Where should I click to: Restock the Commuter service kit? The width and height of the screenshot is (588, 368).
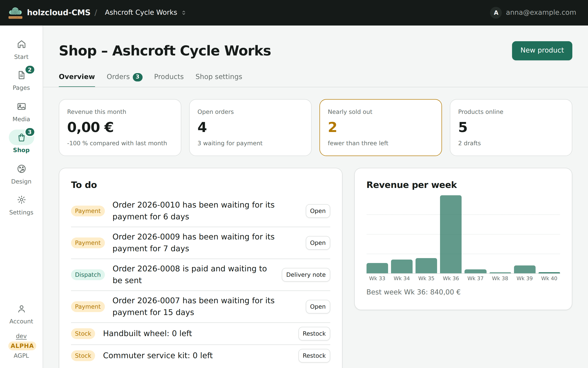[314, 356]
